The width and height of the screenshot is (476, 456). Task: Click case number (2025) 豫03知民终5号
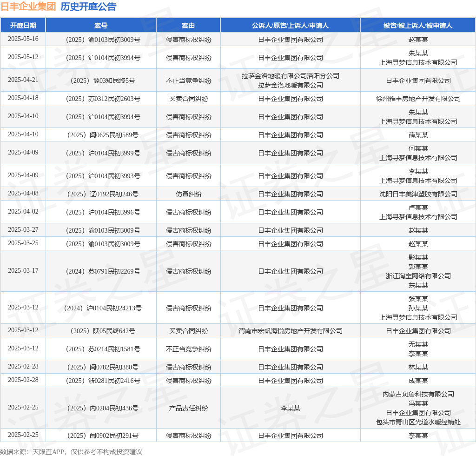[x=103, y=80]
